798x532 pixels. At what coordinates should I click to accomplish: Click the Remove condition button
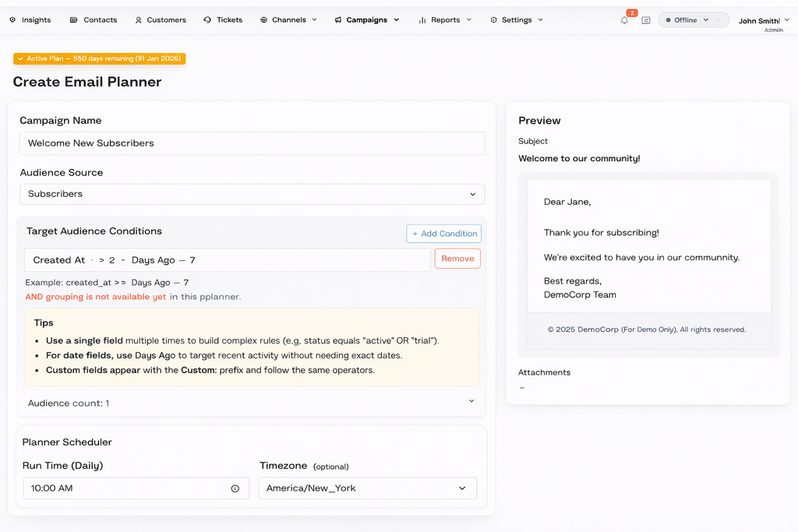coord(457,259)
